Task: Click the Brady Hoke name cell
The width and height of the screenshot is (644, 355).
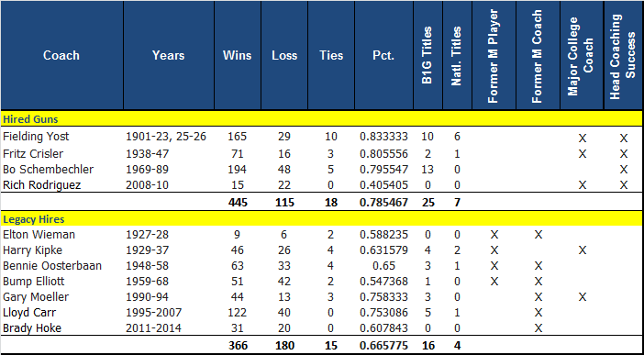Action: pyautogui.click(x=32, y=328)
